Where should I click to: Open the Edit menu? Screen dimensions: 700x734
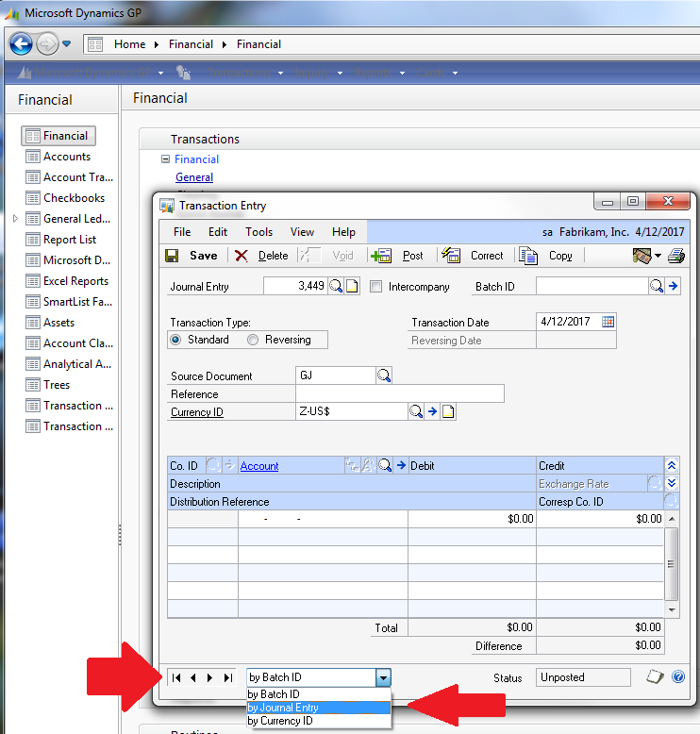pos(218,232)
